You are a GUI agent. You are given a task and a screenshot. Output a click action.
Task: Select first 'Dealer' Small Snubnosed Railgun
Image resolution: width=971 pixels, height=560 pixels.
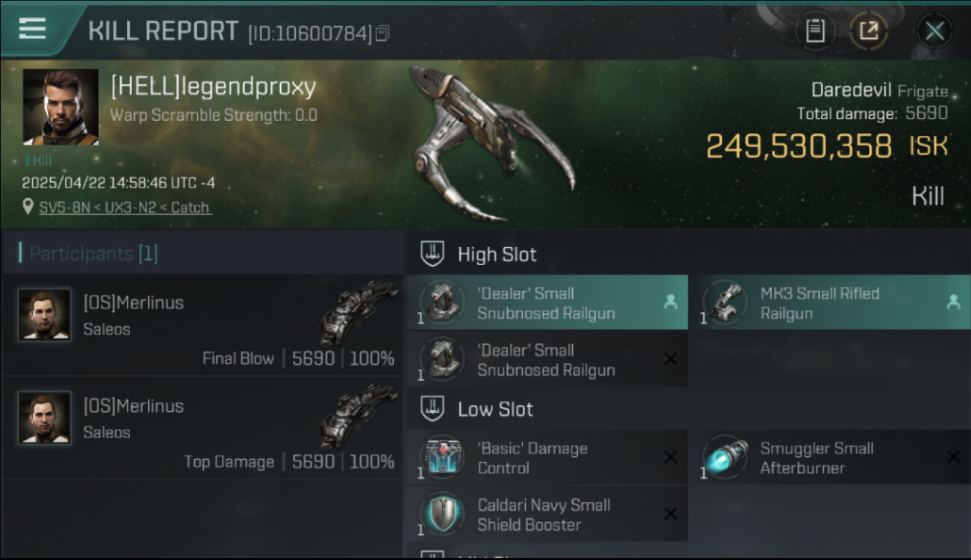pyautogui.click(x=547, y=302)
